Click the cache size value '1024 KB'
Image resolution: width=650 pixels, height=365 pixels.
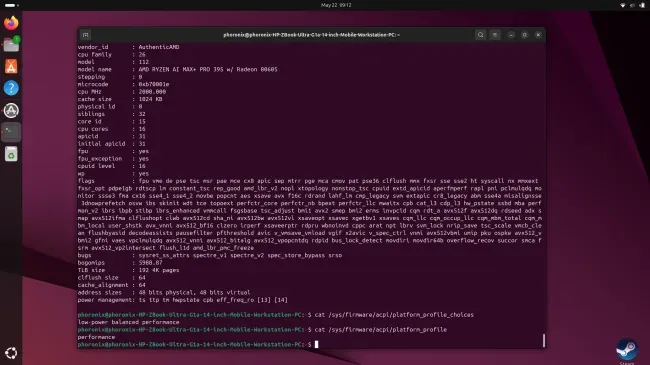(x=150, y=99)
